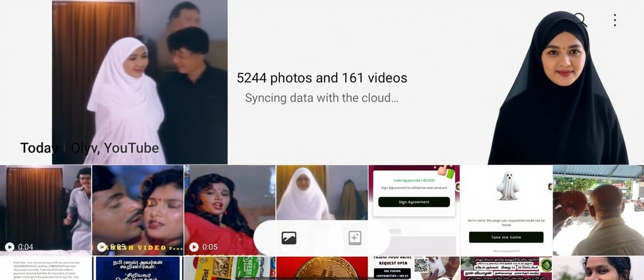This screenshot has width=644, height=280.
Task: Tap play icon on kissing couple video
Action: (x=102, y=247)
